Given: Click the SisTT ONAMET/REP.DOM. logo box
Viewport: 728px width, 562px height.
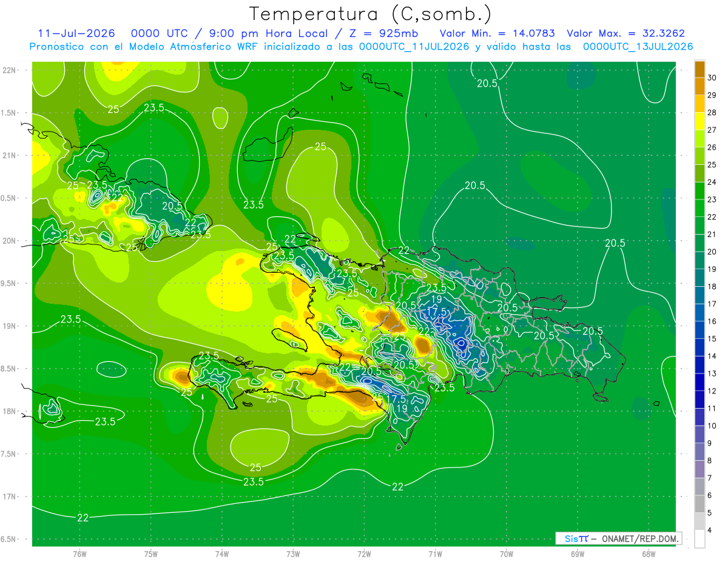Looking at the screenshot, I should coord(618,538).
